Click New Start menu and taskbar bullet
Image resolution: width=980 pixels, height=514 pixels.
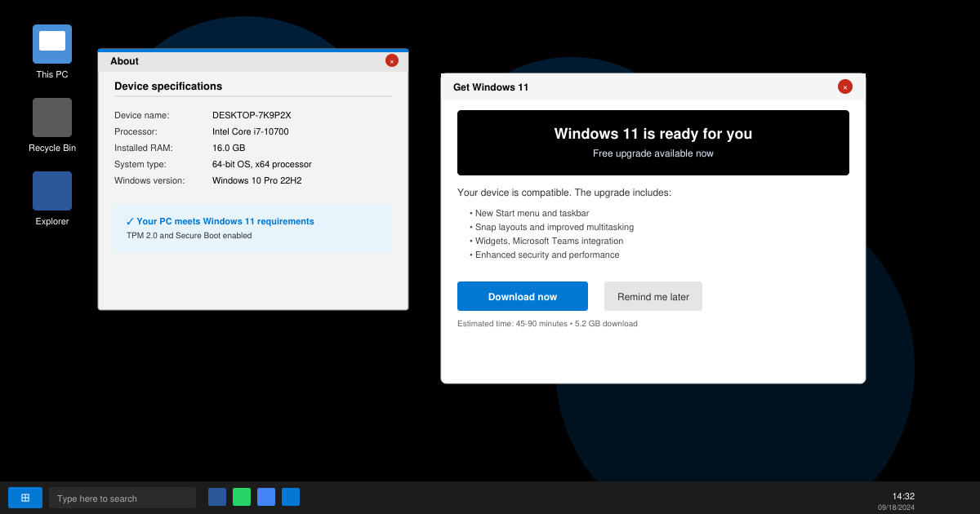pos(529,213)
